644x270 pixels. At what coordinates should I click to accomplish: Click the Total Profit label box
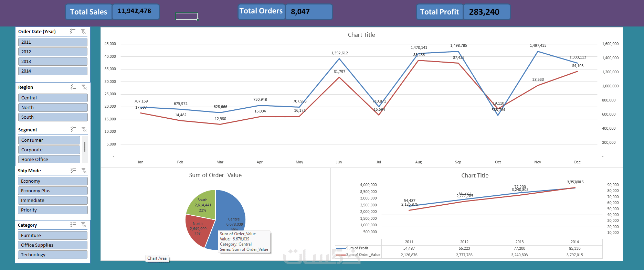coord(440,12)
